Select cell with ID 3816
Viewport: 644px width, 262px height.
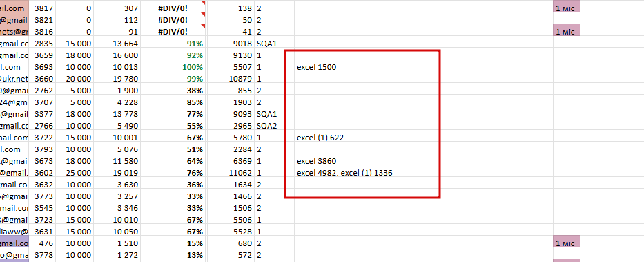pyautogui.click(x=42, y=32)
